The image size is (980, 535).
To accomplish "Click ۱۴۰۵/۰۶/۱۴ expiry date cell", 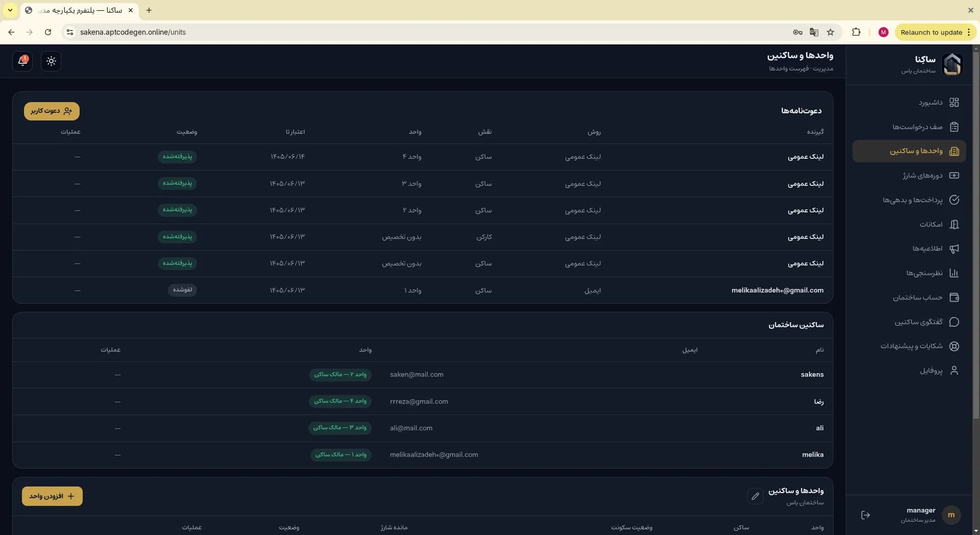I will pyautogui.click(x=287, y=157).
